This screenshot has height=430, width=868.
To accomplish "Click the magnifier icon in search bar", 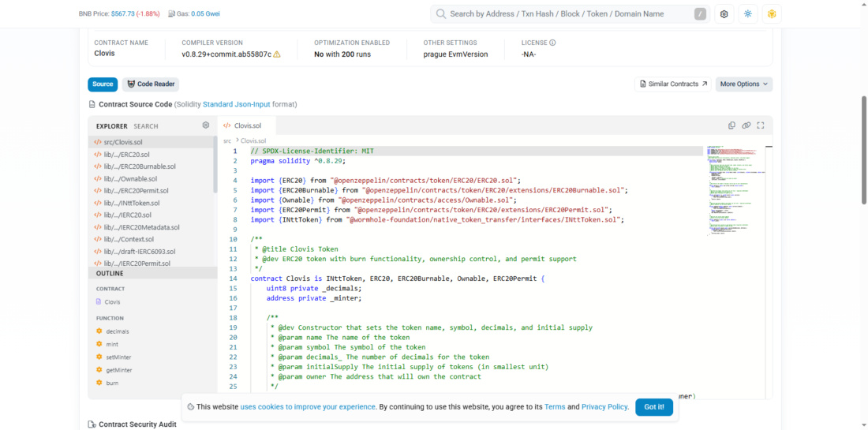I will (441, 14).
